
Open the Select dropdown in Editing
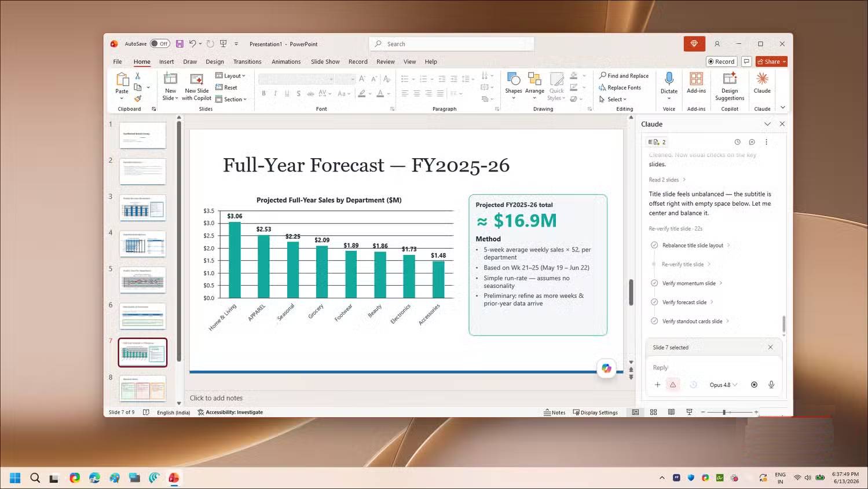point(613,99)
